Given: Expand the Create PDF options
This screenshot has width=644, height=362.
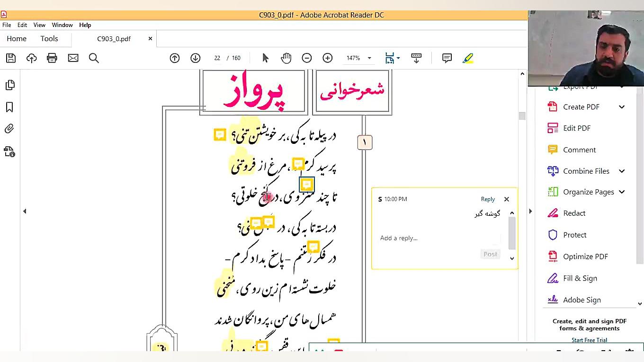Looking at the screenshot, I should [x=622, y=107].
